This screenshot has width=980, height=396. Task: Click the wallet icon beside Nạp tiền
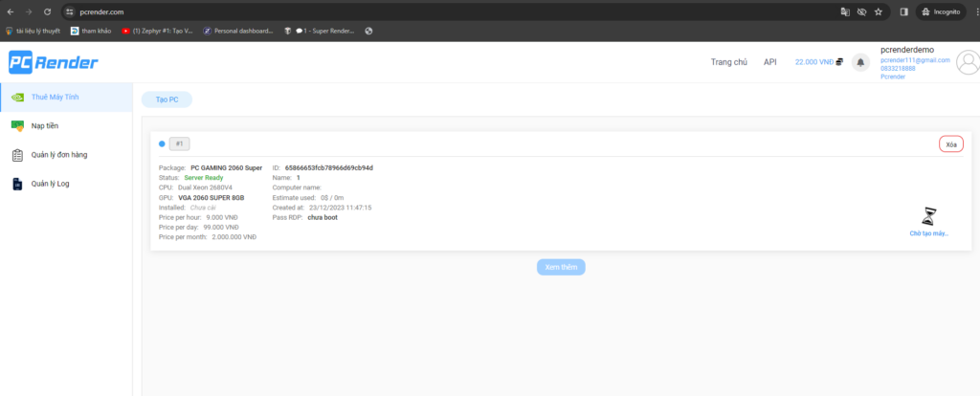pyautogui.click(x=18, y=126)
